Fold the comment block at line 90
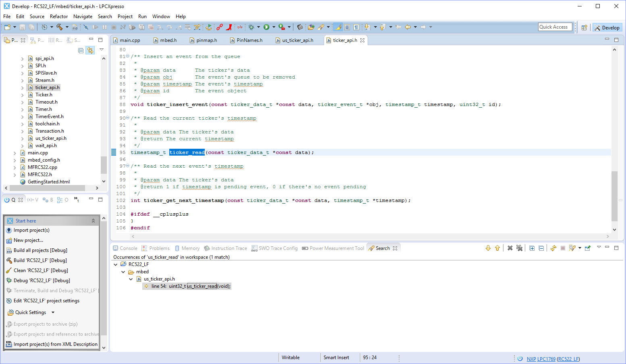This screenshot has width=626, height=364. pyautogui.click(x=128, y=118)
